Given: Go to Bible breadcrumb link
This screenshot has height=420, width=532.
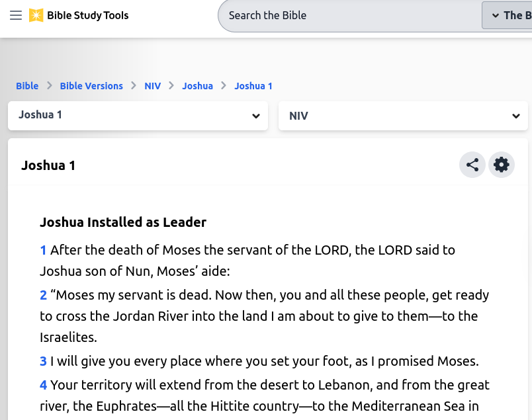Looking at the screenshot, I should [27, 86].
